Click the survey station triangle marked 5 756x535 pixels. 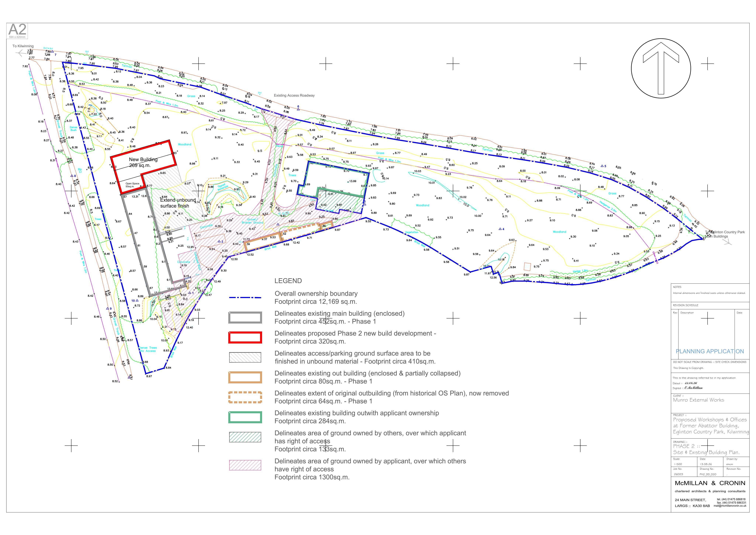(x=602, y=166)
